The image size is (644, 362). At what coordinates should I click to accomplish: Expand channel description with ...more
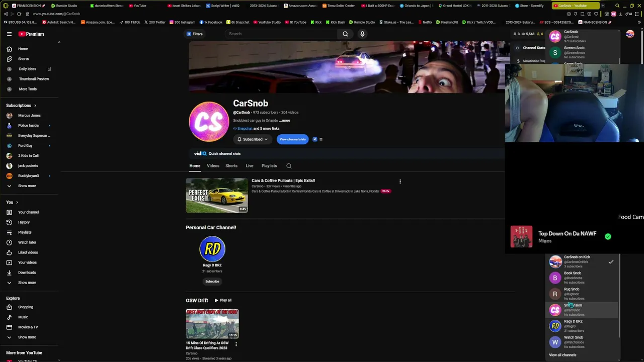point(285,121)
